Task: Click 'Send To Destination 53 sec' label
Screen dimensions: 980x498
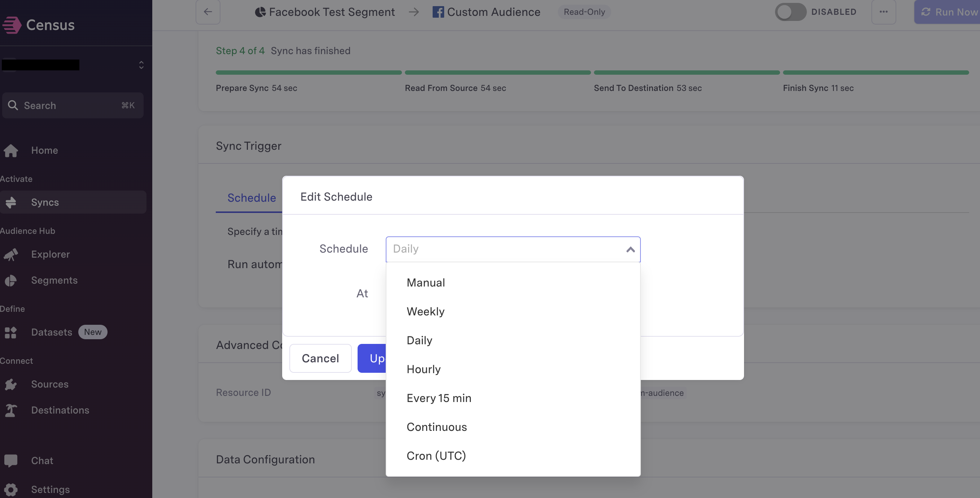Action: 647,88
